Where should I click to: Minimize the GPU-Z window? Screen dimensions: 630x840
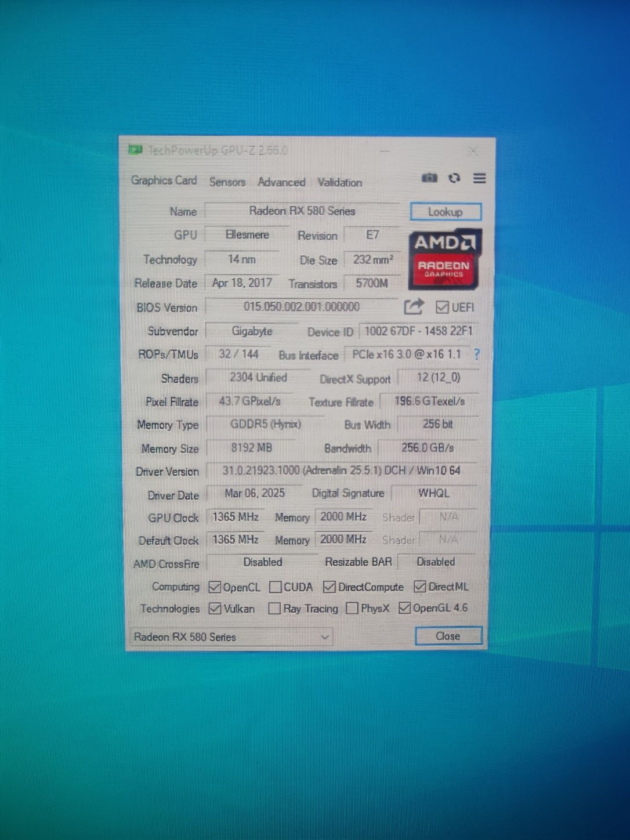click(x=385, y=151)
